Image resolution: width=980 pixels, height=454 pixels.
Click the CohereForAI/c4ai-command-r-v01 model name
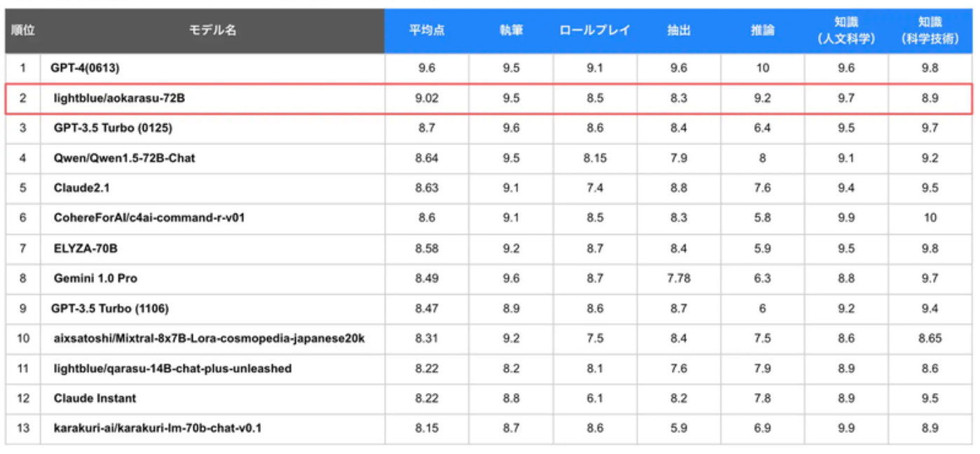(x=149, y=218)
